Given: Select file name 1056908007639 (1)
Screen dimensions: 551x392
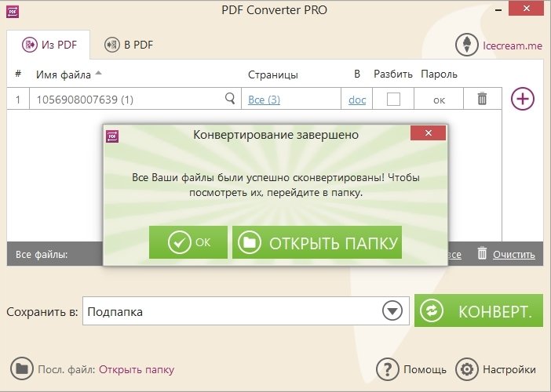Looking at the screenshot, I should (x=85, y=100).
